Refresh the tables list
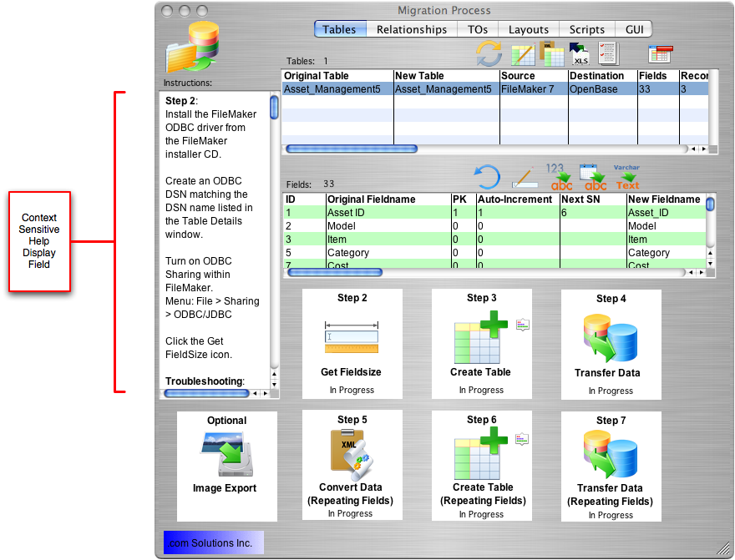This screenshot has width=735, height=560. [x=489, y=53]
